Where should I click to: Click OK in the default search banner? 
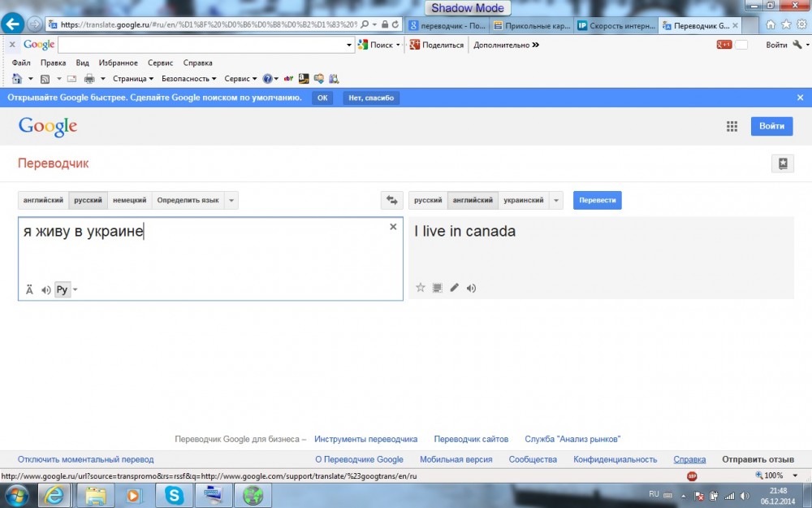(x=322, y=98)
